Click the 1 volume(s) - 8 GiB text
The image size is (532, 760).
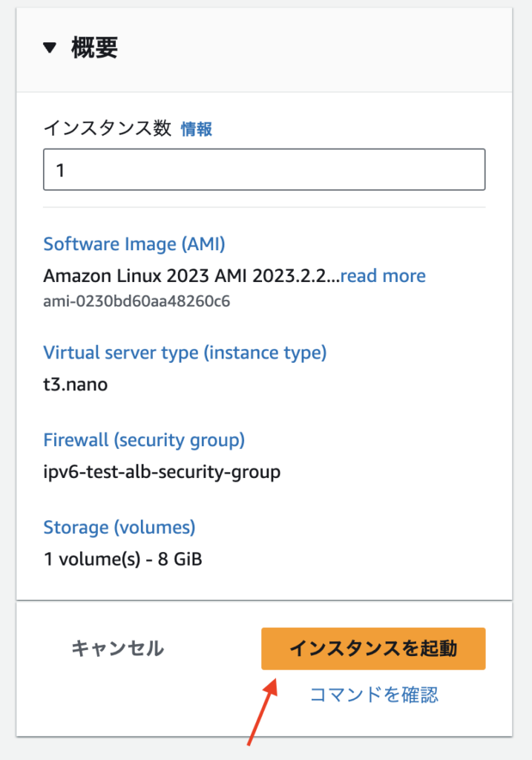pos(122,559)
